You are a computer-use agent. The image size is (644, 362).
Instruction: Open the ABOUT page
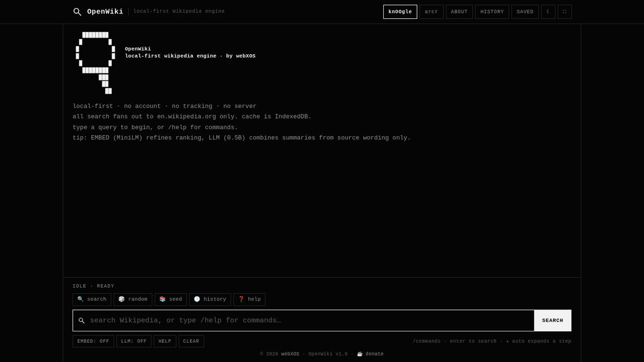click(459, 12)
